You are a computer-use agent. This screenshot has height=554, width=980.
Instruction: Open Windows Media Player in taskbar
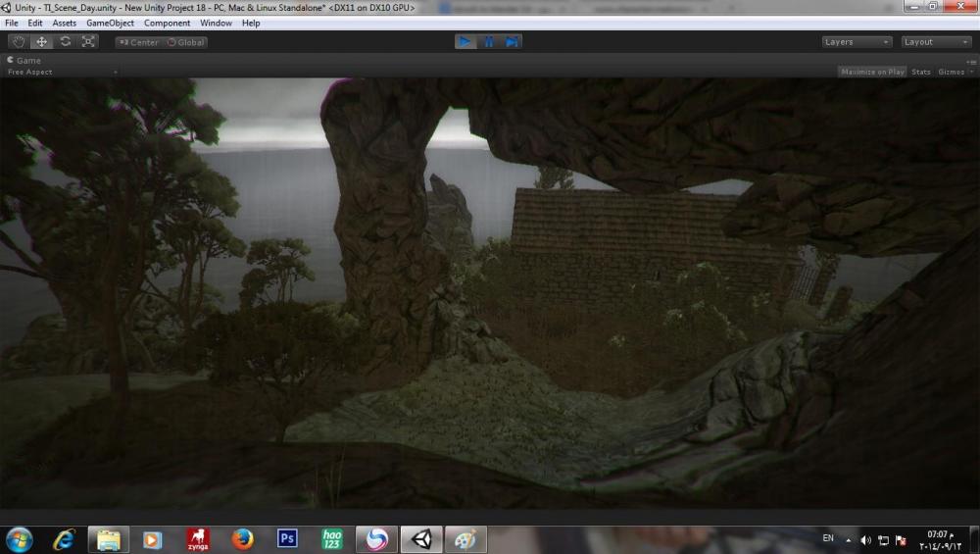(152, 539)
